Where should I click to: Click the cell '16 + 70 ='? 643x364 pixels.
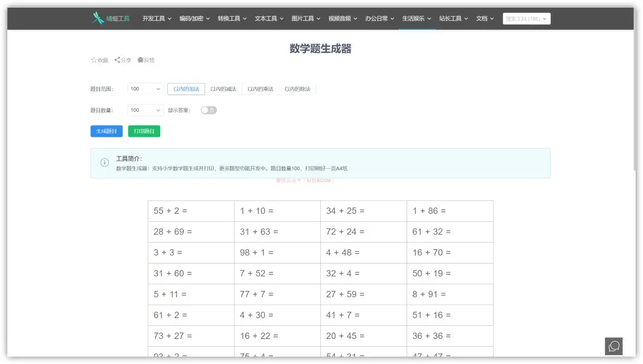point(450,253)
